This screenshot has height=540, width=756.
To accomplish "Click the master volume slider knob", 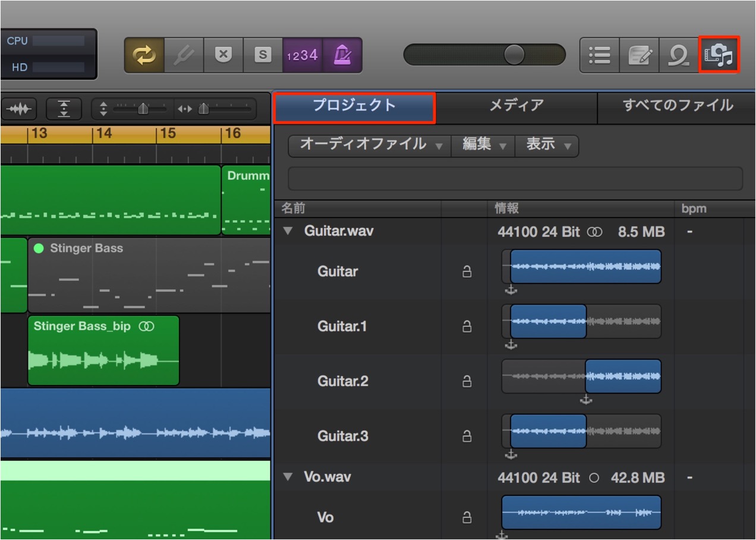I will point(514,55).
